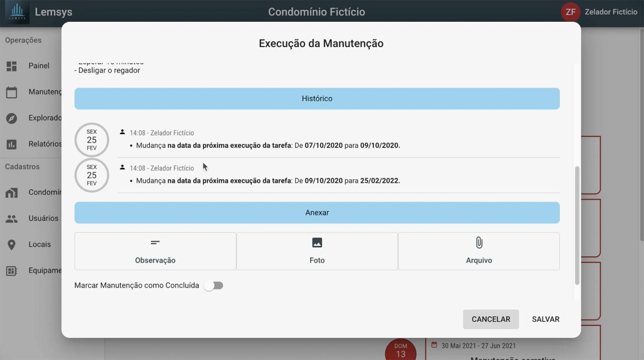
Task: Click the Foto image icon
Action: pos(317,243)
